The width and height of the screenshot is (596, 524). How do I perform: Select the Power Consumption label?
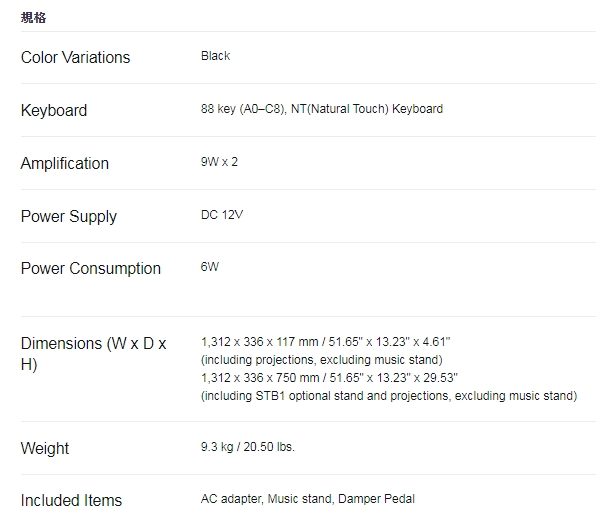pos(91,269)
